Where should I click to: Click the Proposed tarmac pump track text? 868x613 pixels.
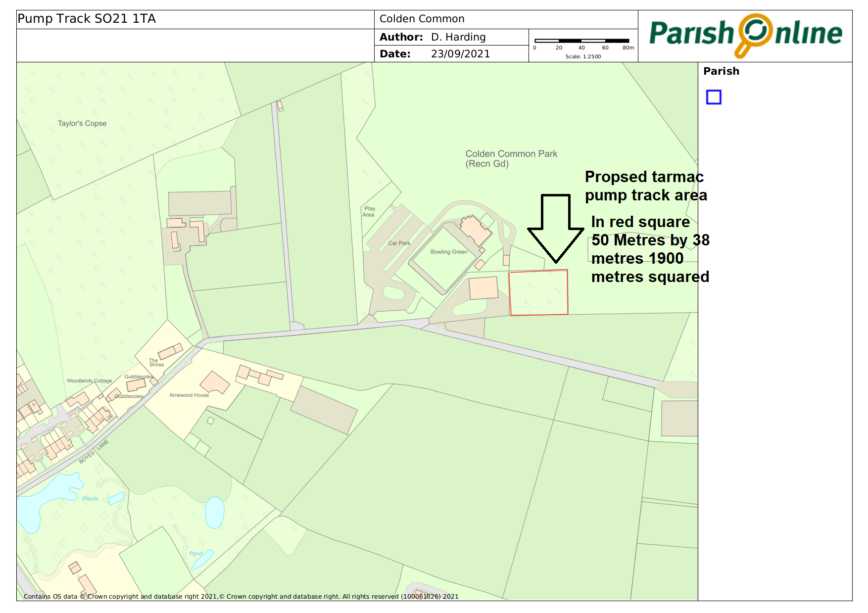[x=645, y=186]
